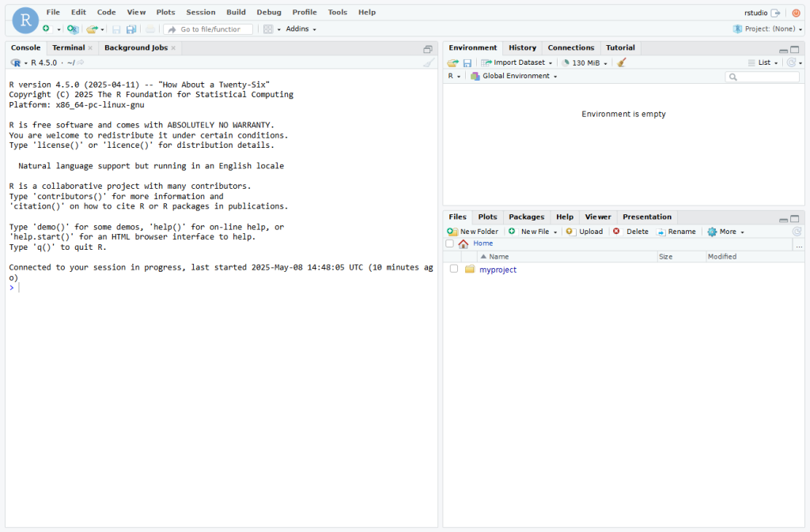The height and width of the screenshot is (532, 810).
Task: Click the New Folder button
Action: tap(473, 232)
